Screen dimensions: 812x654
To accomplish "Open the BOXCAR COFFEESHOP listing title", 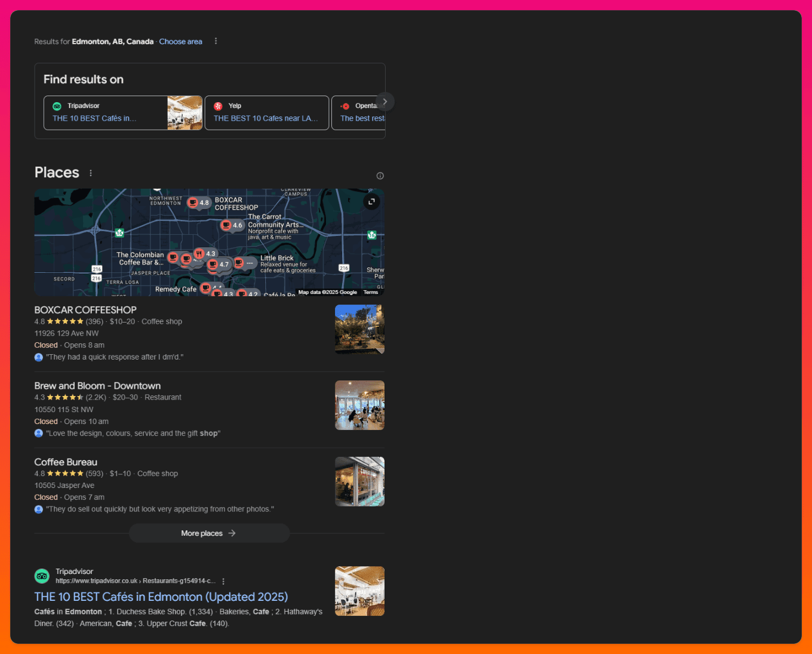I will pos(85,310).
